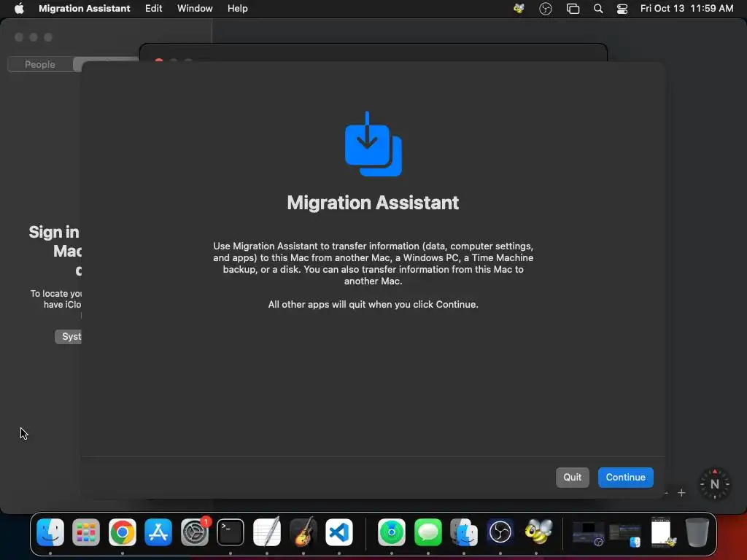Open the Help menu
This screenshot has width=747, height=560.
click(x=237, y=8)
